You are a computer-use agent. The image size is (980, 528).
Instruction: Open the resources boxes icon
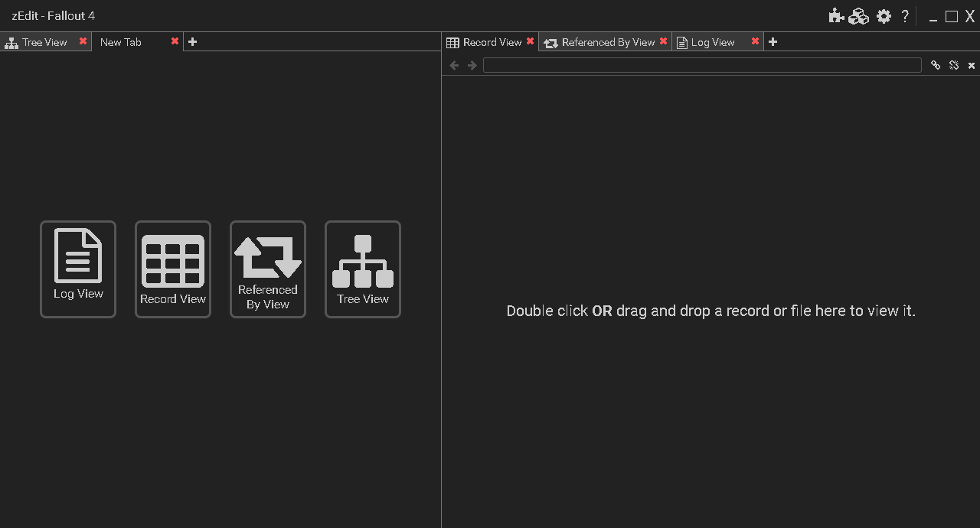pos(859,15)
